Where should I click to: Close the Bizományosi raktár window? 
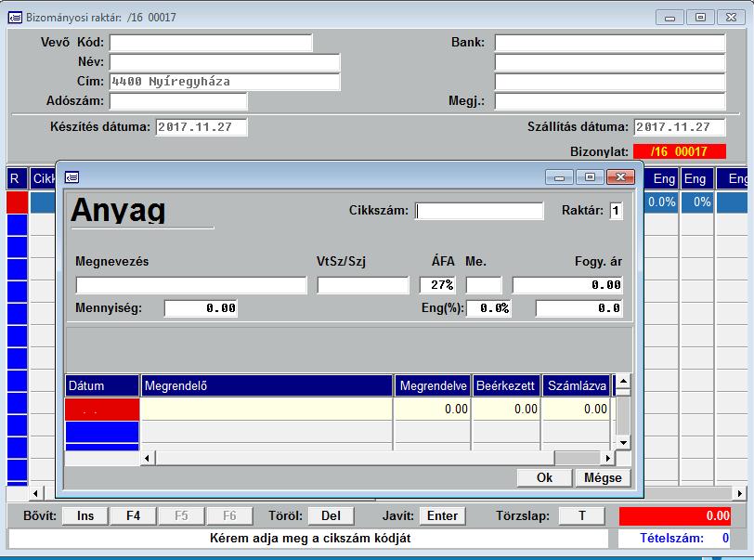click(731, 18)
